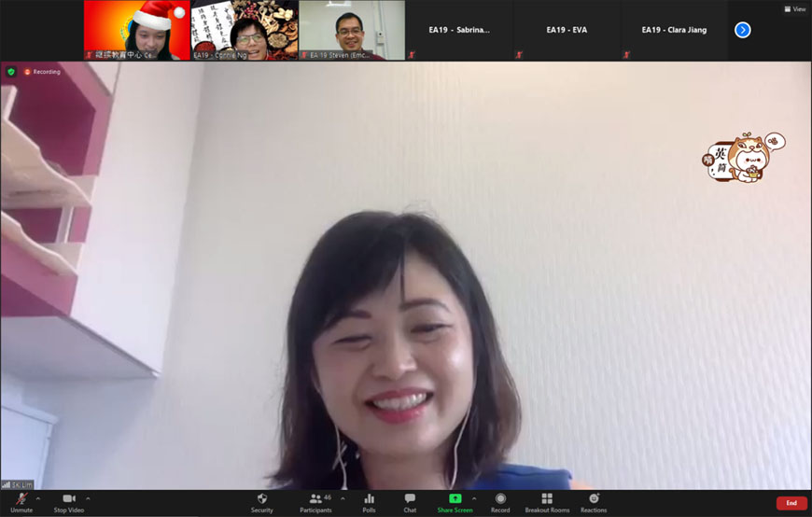Open Breakout Rooms
The width and height of the screenshot is (812, 517).
pyautogui.click(x=547, y=502)
